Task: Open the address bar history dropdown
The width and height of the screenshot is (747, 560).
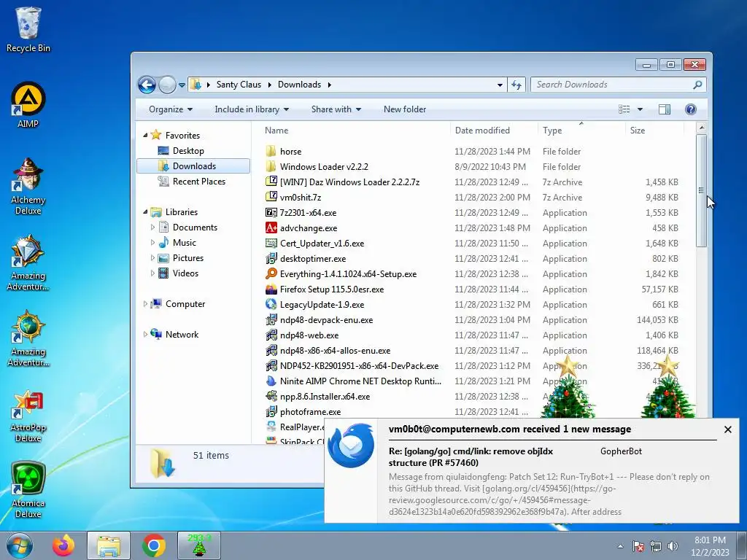Action: 500,85
